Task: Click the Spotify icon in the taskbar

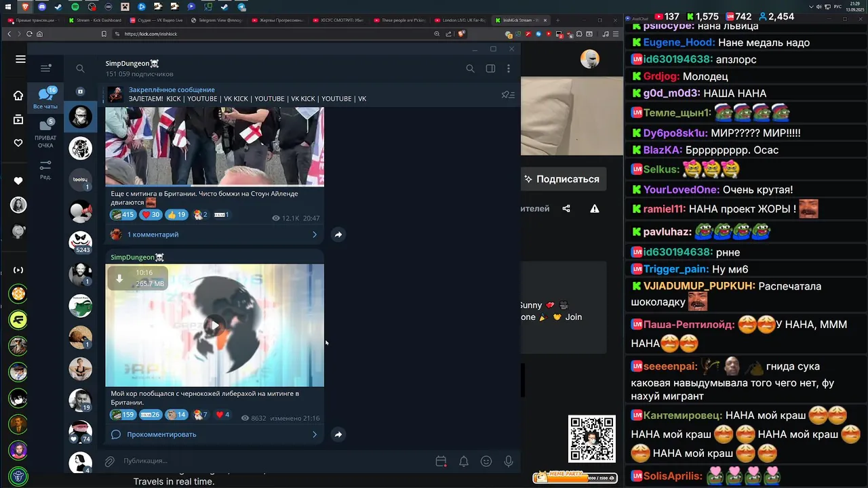Action: (75, 7)
